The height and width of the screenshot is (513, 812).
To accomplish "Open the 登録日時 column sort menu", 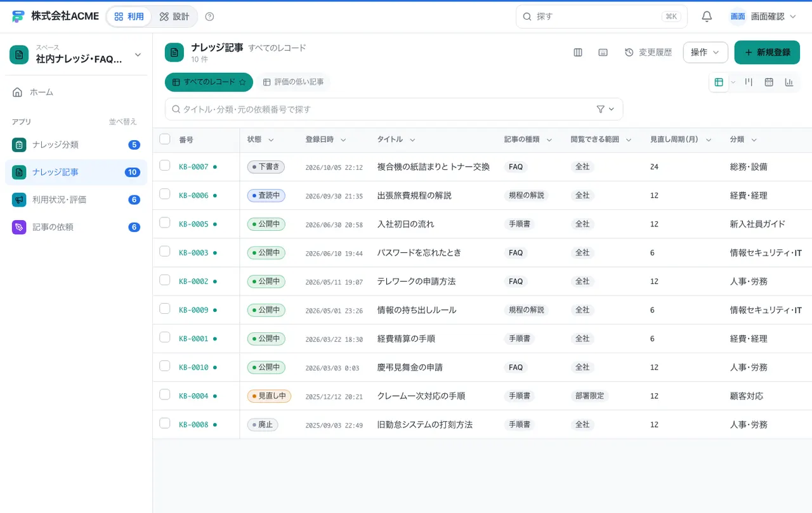I will pyautogui.click(x=343, y=140).
